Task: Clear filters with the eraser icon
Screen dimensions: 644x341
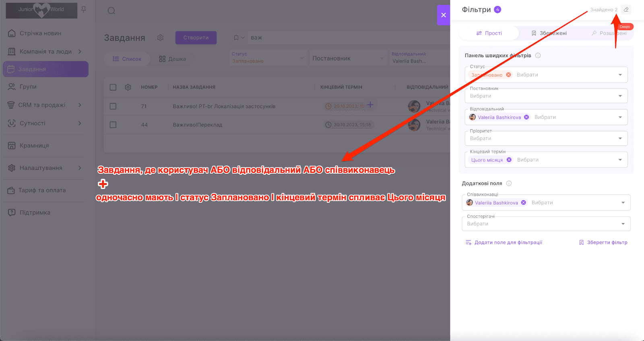Action: click(x=626, y=10)
